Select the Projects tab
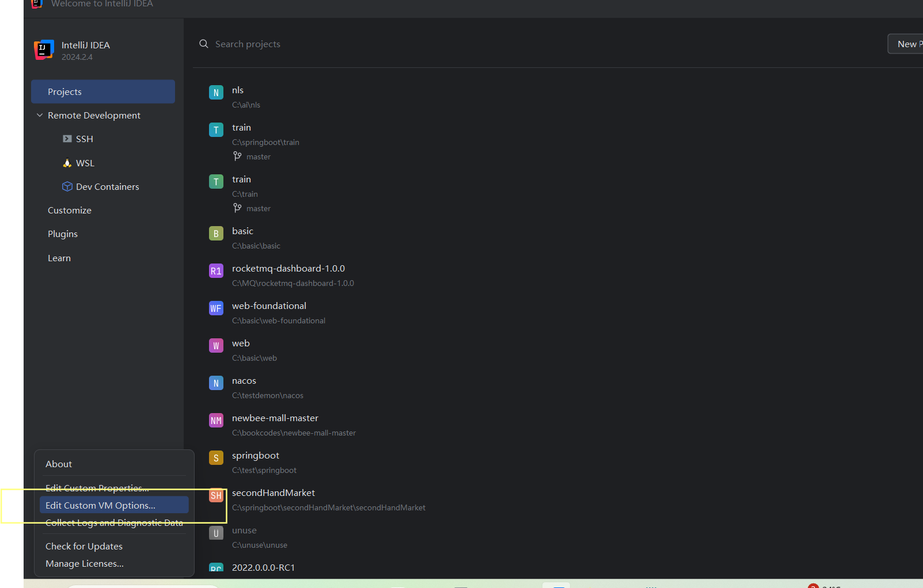 coord(103,91)
